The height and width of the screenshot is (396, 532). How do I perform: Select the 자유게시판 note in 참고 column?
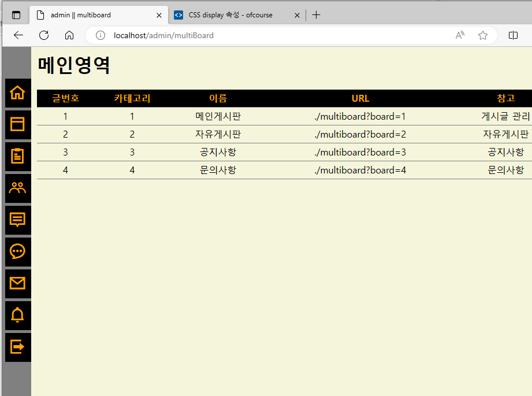[x=505, y=134]
